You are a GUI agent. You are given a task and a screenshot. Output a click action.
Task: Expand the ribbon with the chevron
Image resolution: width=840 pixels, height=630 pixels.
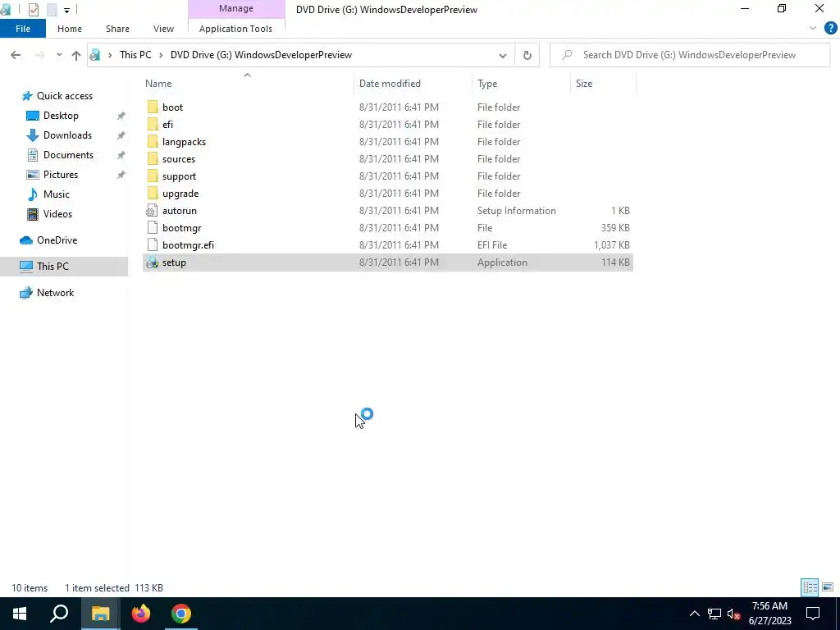coord(813,29)
